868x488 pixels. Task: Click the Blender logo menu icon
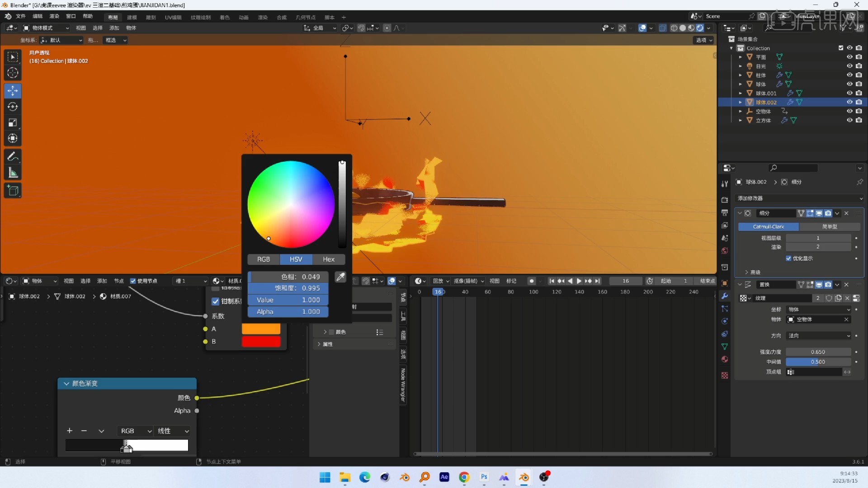(x=8, y=16)
